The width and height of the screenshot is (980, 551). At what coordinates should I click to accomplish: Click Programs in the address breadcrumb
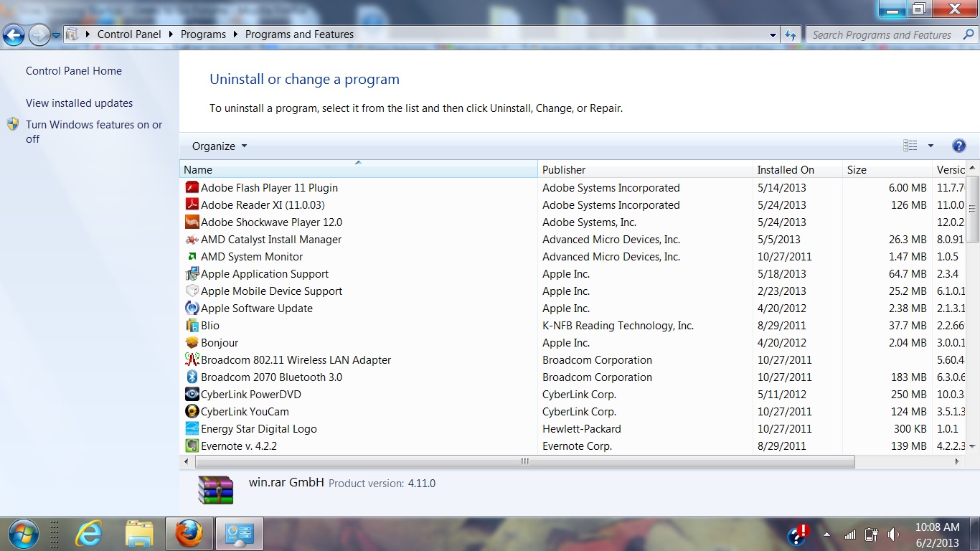pyautogui.click(x=203, y=34)
